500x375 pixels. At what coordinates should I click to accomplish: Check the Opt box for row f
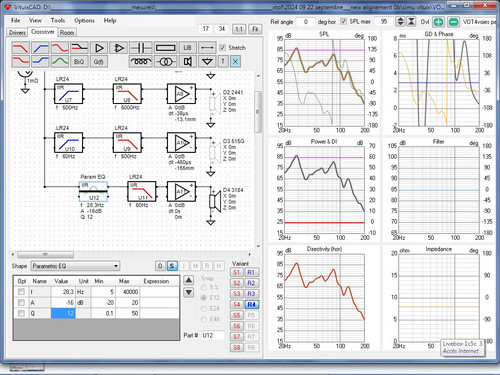coord(21,292)
